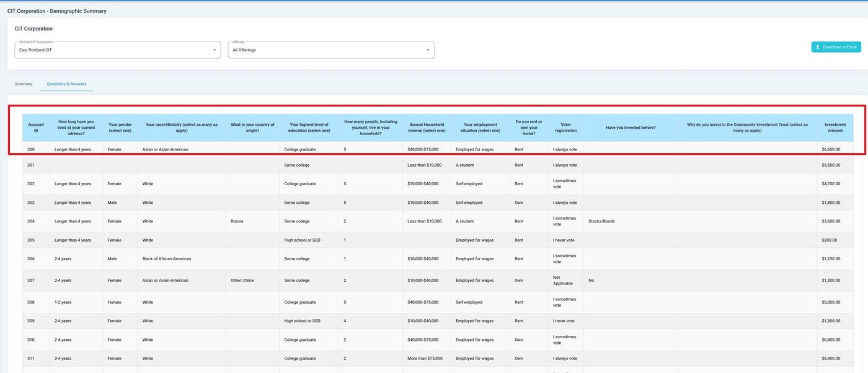The image size is (868, 373).
Task: Click the Stocks/Bonds cell in row 304
Action: pyautogui.click(x=601, y=221)
